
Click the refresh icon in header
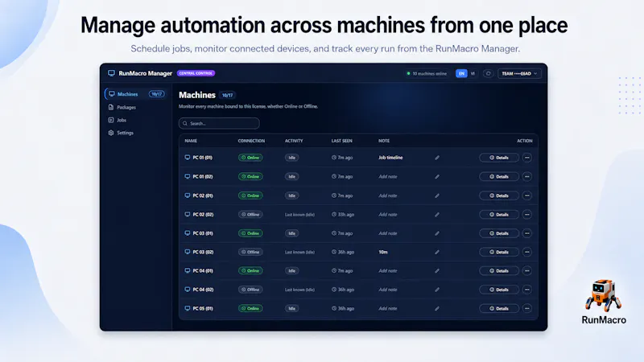click(488, 73)
